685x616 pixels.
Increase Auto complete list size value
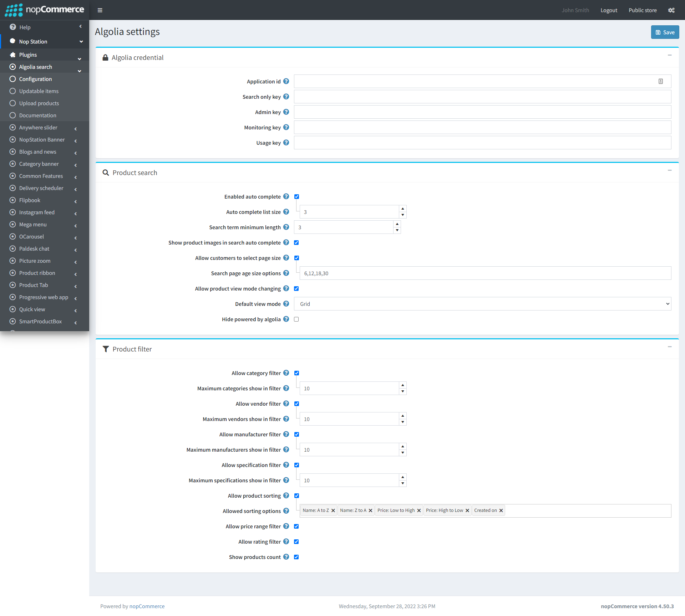[403, 209]
